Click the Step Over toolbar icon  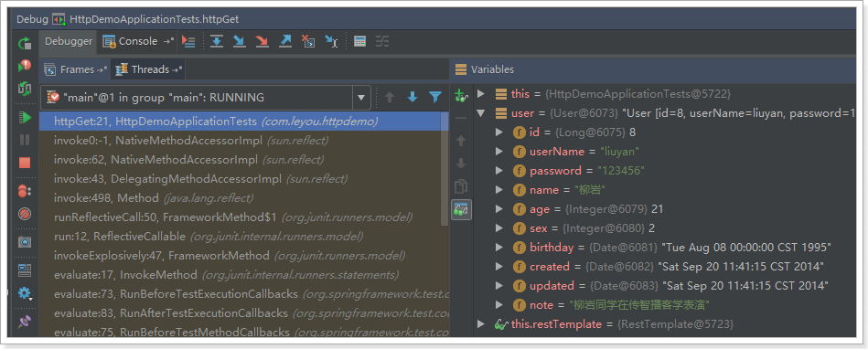[217, 41]
